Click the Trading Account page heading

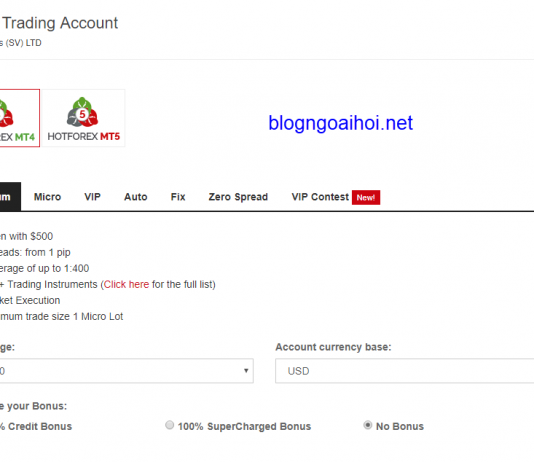[60, 23]
